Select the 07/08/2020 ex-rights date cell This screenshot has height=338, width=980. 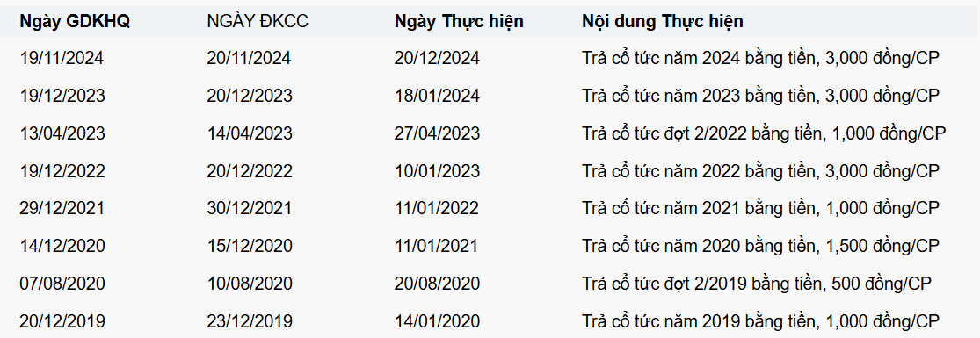62,283
